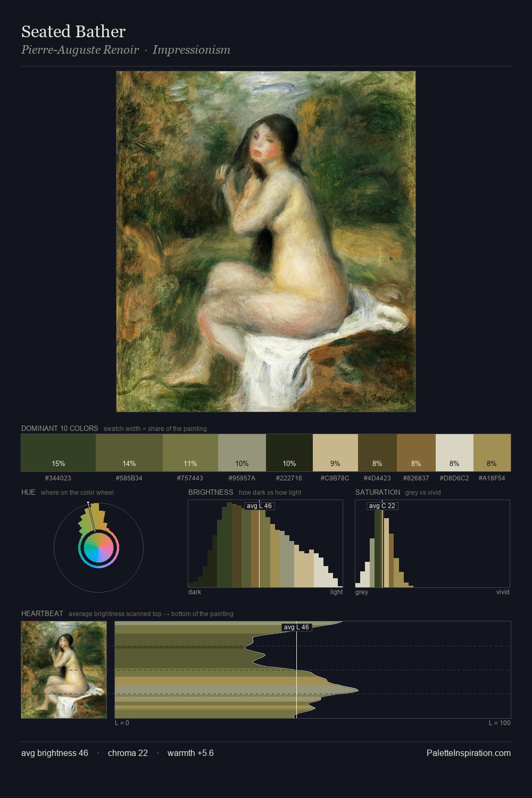Visit the PaletteInspiration.com link
The image size is (532, 798).
point(469,753)
